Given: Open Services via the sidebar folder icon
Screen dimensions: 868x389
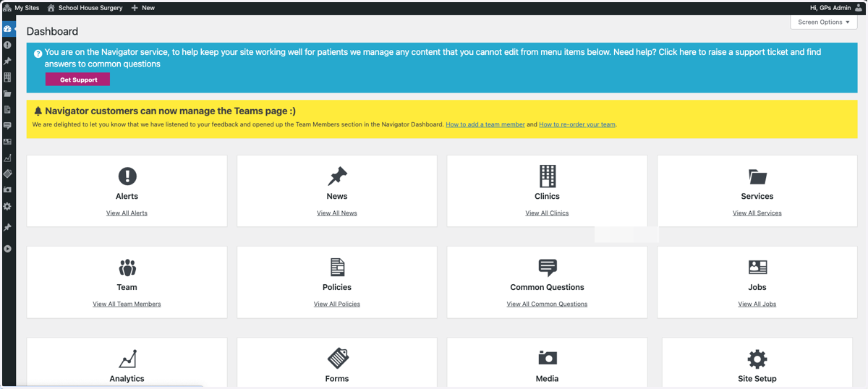Looking at the screenshot, I should [x=7, y=93].
